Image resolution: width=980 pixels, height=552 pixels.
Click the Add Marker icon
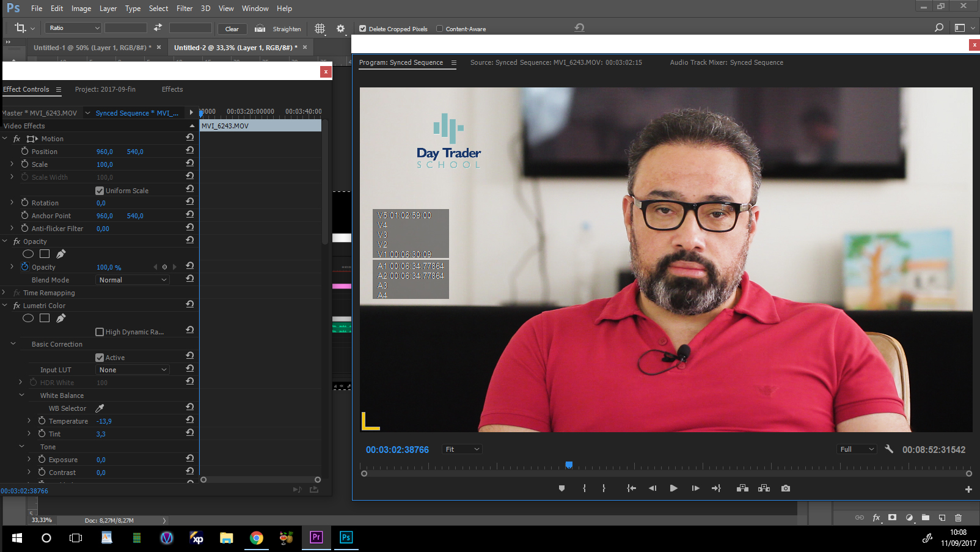click(561, 488)
